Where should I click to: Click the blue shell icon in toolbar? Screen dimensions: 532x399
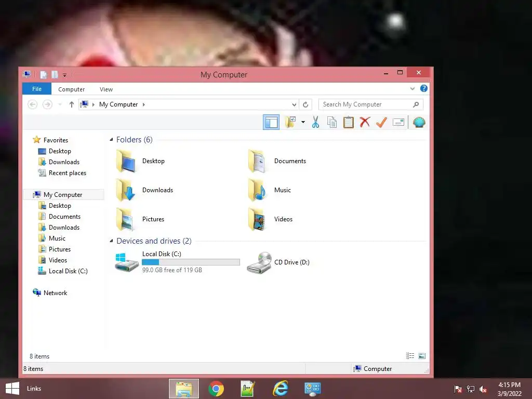pyautogui.click(x=419, y=122)
